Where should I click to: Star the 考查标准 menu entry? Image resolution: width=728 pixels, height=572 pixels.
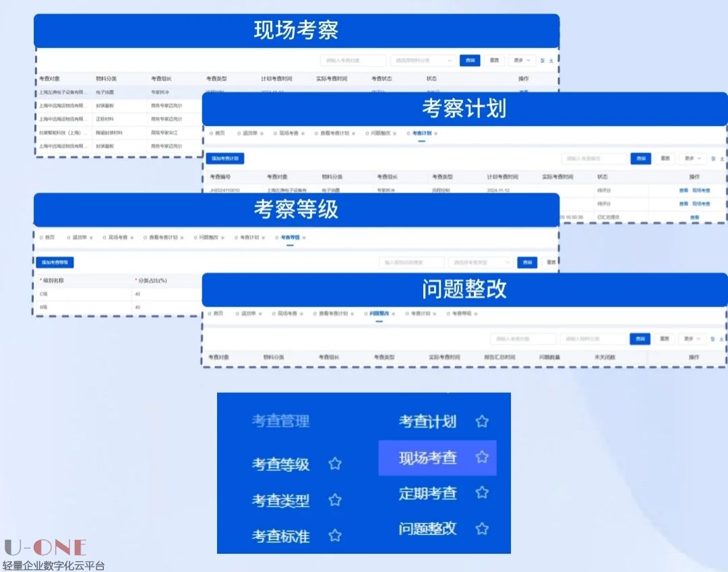[335, 536]
